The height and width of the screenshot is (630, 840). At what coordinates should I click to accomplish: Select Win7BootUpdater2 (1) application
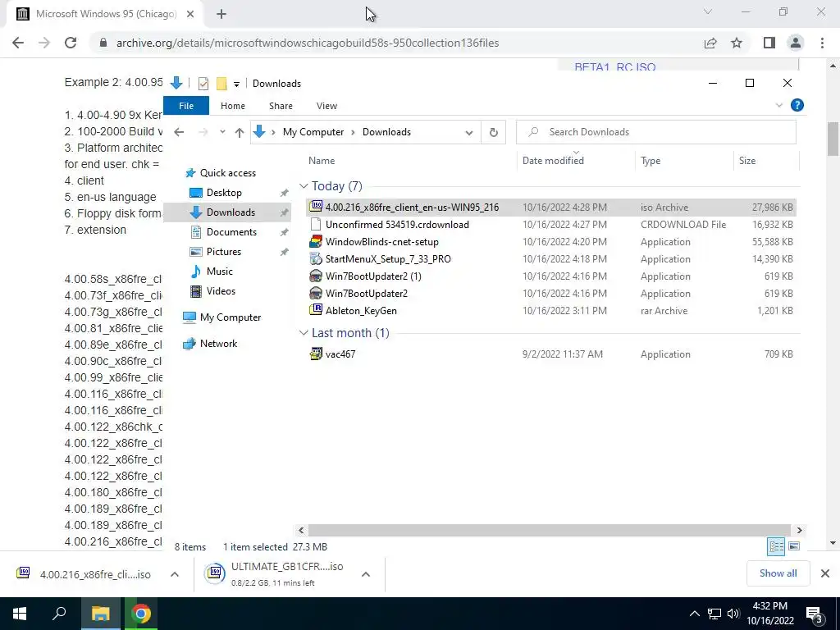click(x=550, y=276)
